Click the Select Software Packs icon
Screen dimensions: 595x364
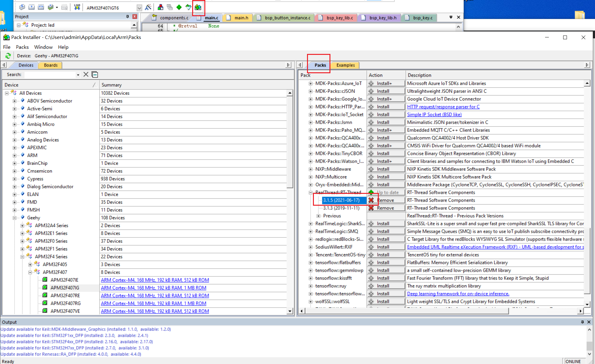188,7
